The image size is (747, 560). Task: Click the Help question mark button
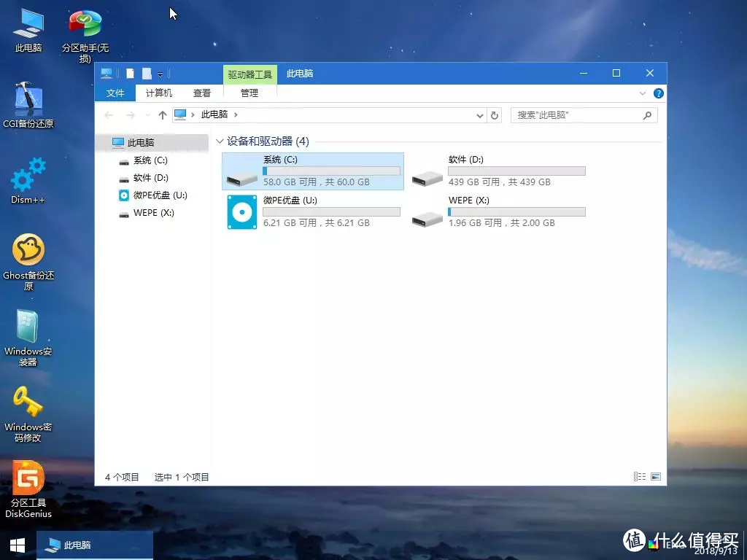(658, 93)
